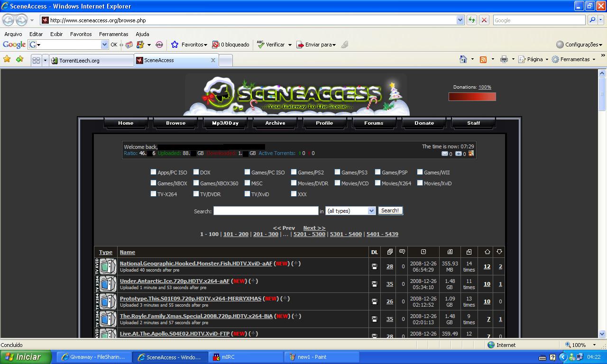Viewport: 607px width, 364px height.
Task: Open Favorites Center star icon
Action: (7, 59)
